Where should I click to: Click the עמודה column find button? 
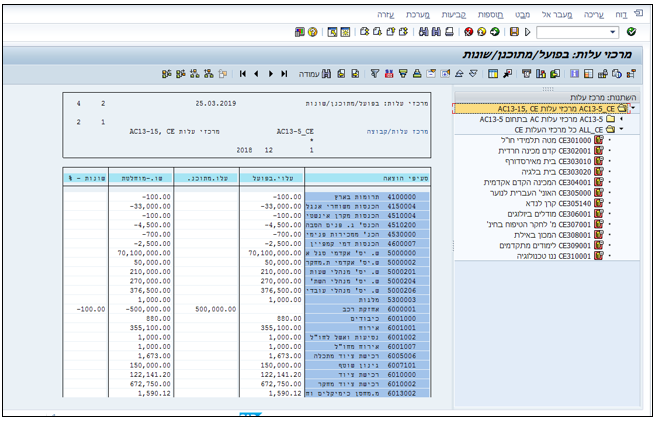click(315, 74)
